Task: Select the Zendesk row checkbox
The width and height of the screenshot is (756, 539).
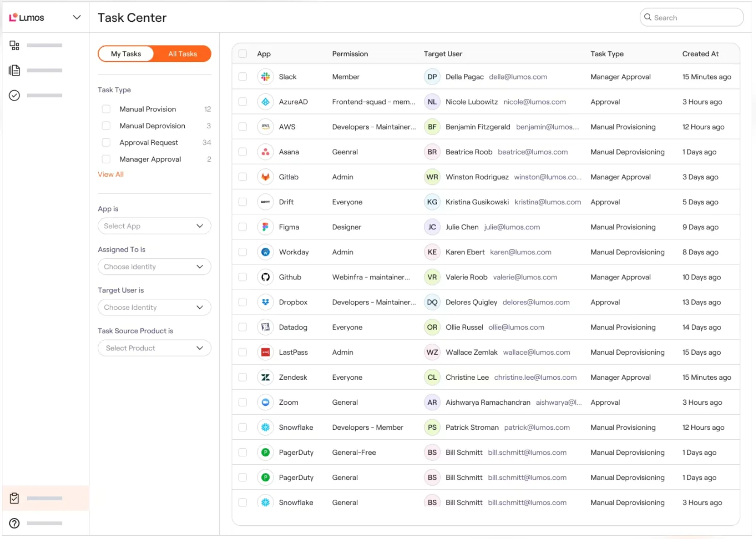Action: 243,377
